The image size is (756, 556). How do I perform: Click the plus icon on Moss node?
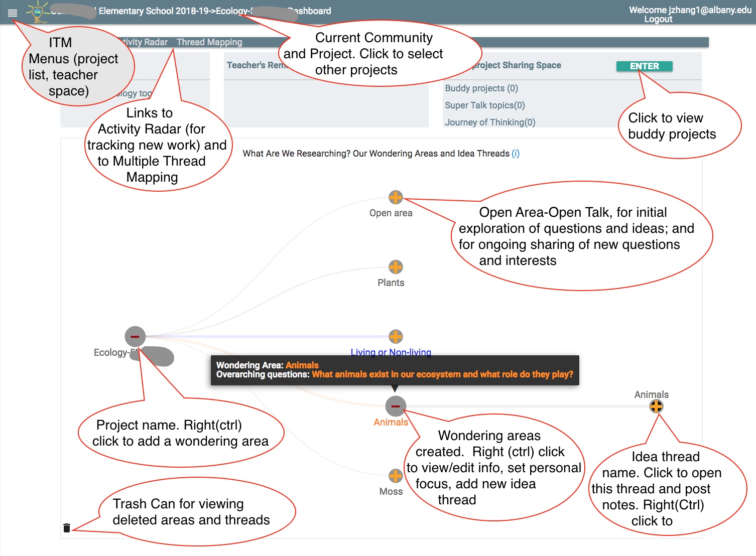396,476
